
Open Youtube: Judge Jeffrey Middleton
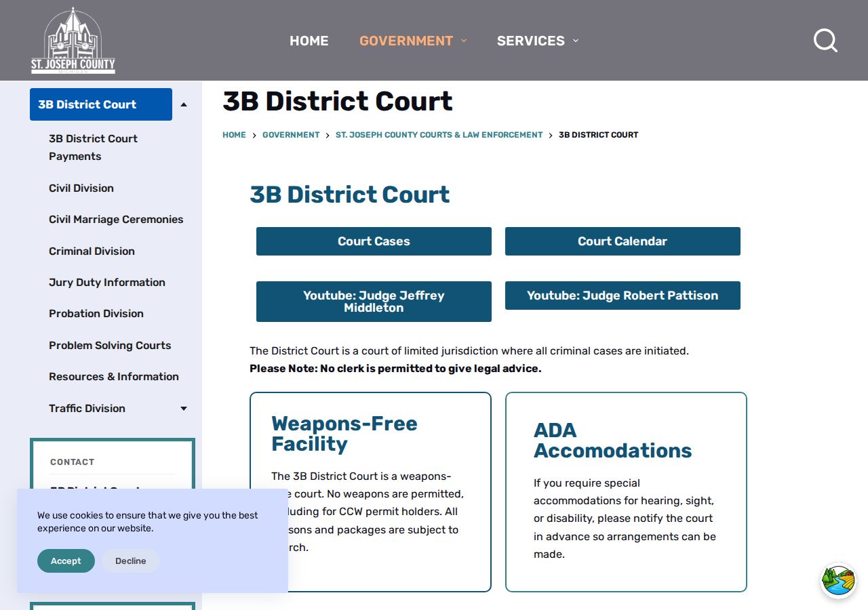(374, 302)
